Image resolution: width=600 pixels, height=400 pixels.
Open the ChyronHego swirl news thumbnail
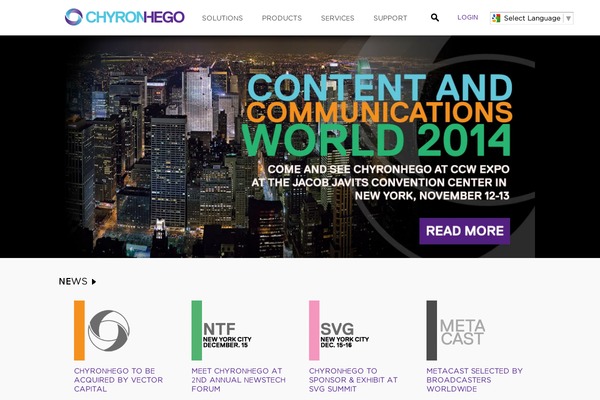coord(102,330)
